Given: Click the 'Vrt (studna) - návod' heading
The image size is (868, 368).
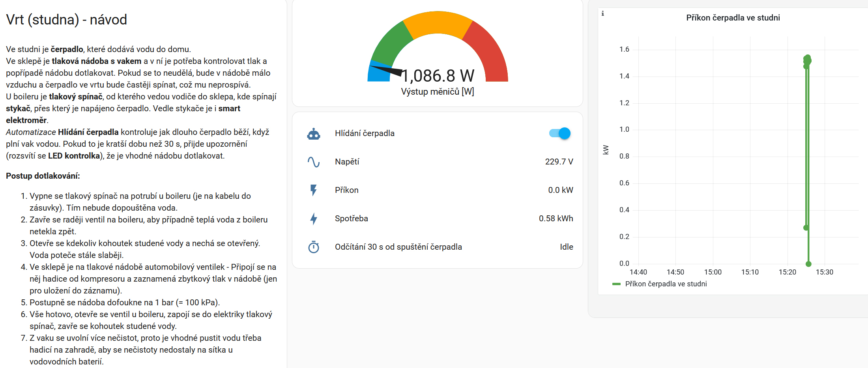Looking at the screenshot, I should 66,19.
